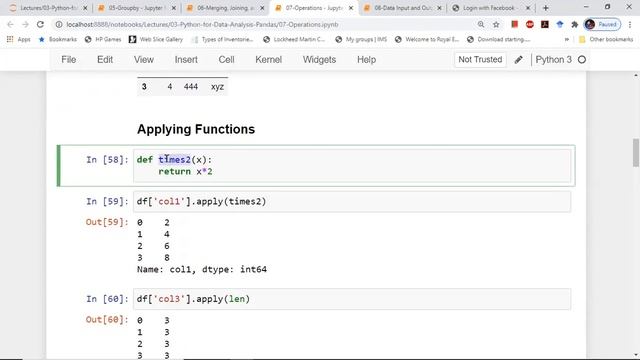View site information icon in address bar
640x360 pixels.
59,24
